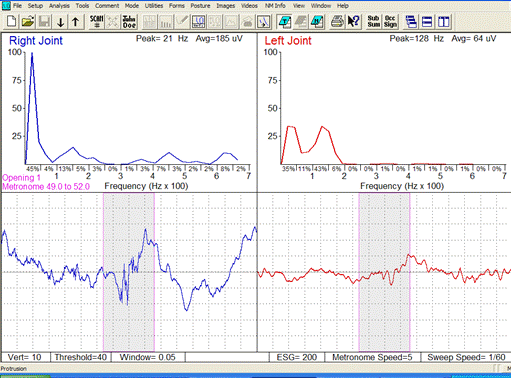Open the NM Info menu

point(275,6)
